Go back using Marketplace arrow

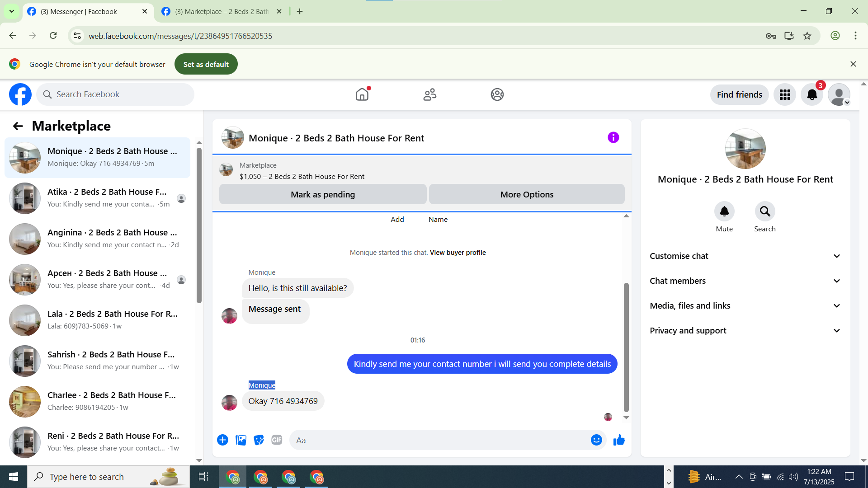(18, 126)
